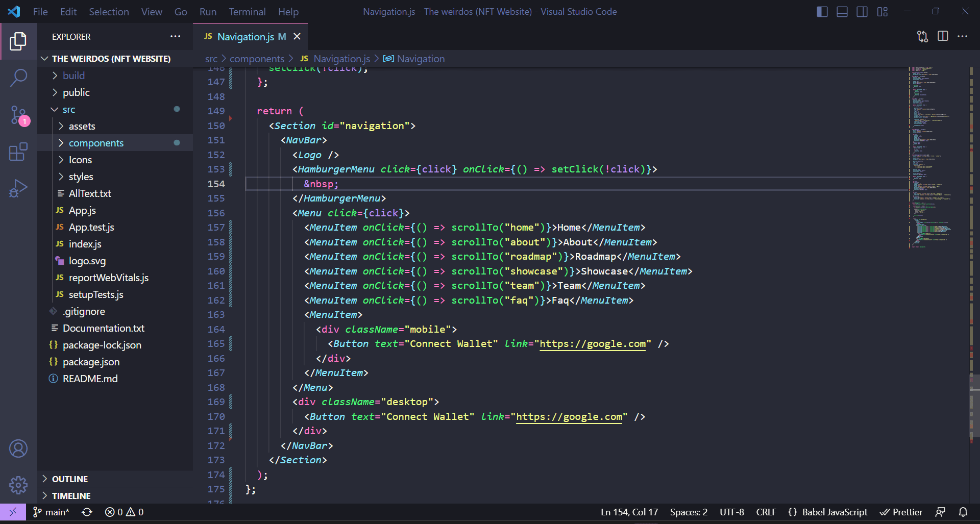Viewport: 980px width, 524px height.
Task: Expand the build folder
Action: 73,75
